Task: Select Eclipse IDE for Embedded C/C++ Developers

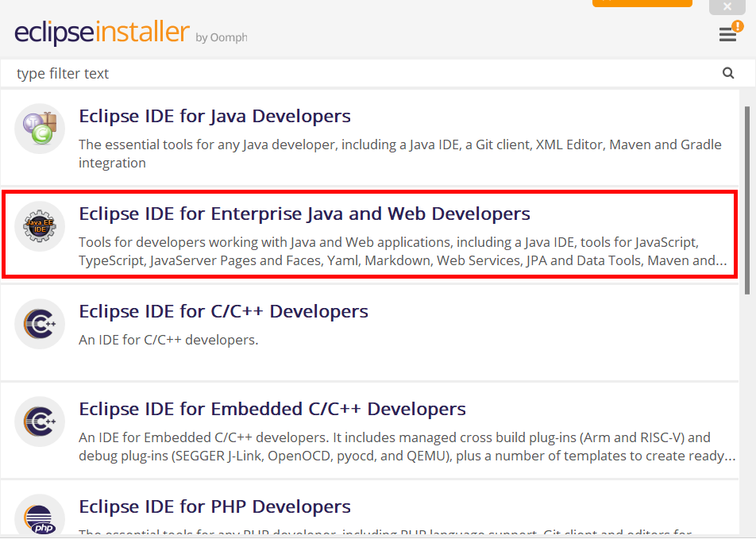Action: click(369, 430)
